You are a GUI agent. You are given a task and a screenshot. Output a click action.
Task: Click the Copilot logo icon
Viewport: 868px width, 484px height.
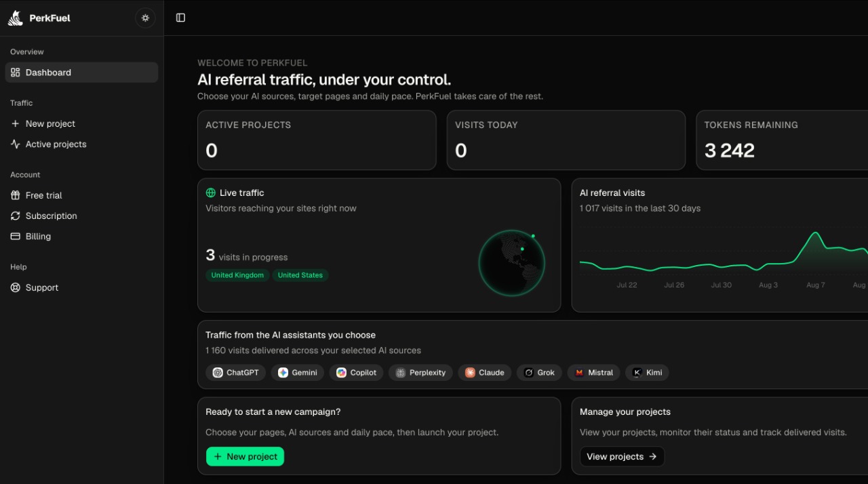coord(341,372)
